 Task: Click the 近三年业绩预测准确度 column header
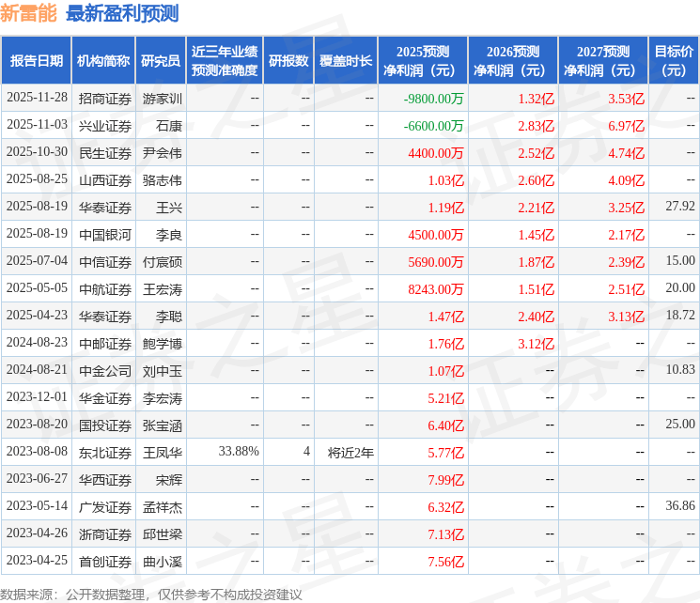click(225, 61)
